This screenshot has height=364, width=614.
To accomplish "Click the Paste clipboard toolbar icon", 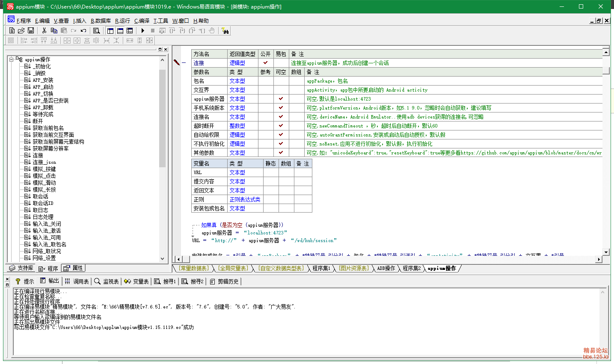I will point(64,30).
